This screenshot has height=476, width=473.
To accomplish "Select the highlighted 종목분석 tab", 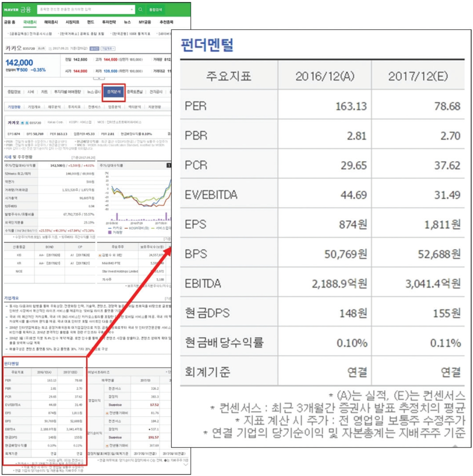I will click(114, 92).
